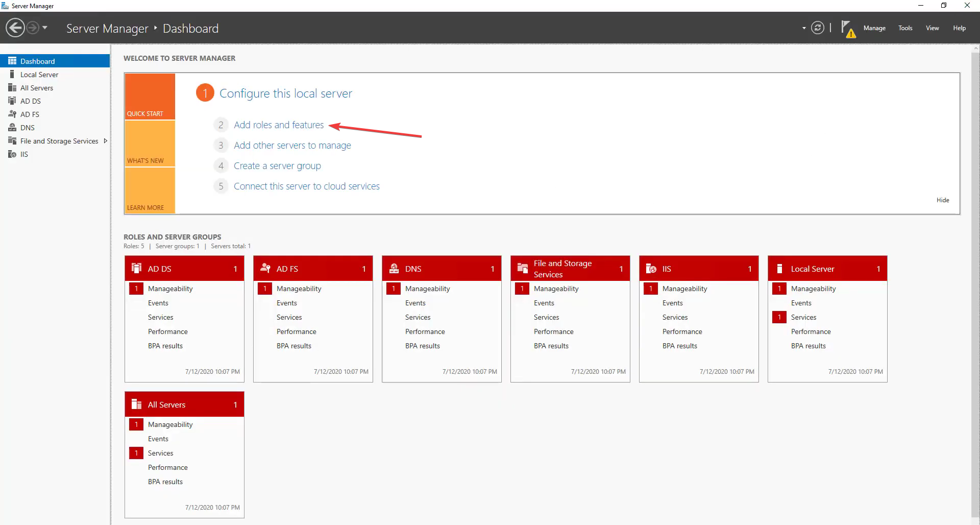The height and width of the screenshot is (525, 980).
Task: Click Manageability alert badge in IIS tile
Action: 651,289
